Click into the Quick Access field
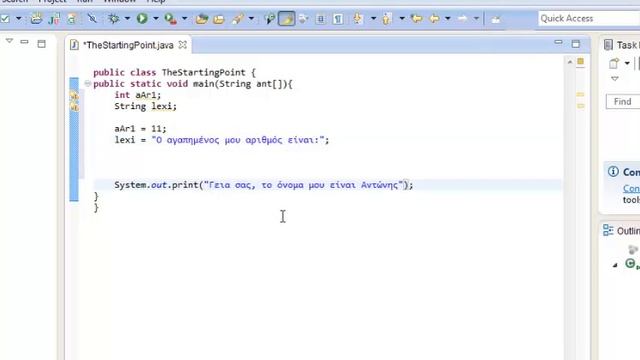 pyautogui.click(x=589, y=18)
